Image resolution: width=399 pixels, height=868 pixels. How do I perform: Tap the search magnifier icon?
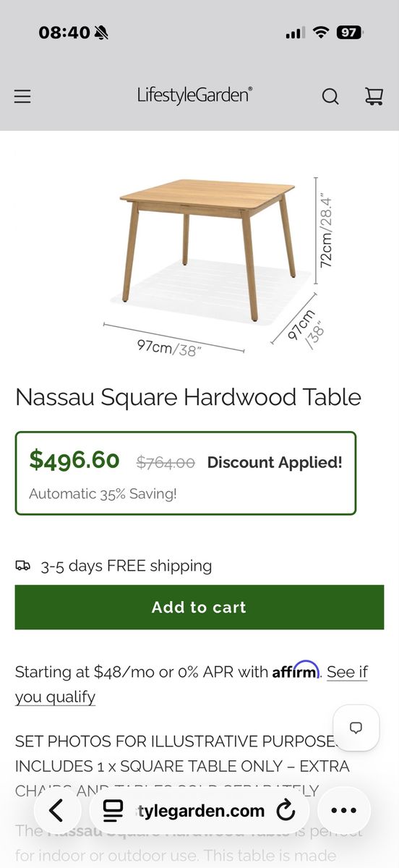point(330,96)
